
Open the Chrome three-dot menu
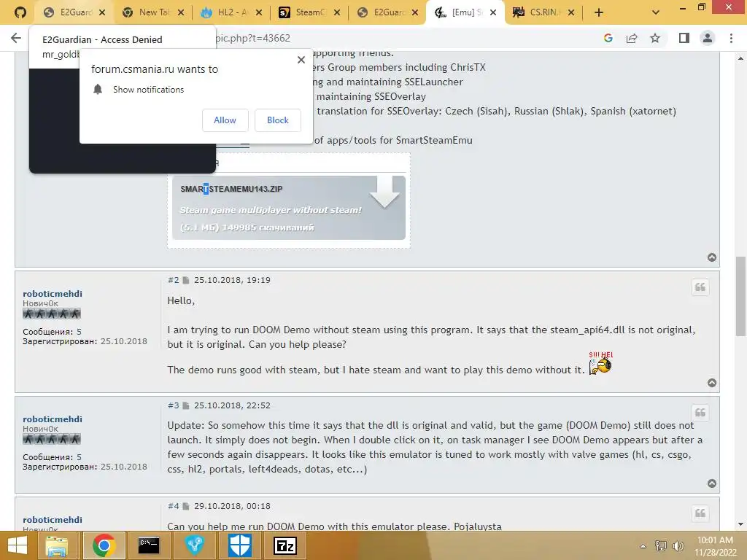pos(731,38)
